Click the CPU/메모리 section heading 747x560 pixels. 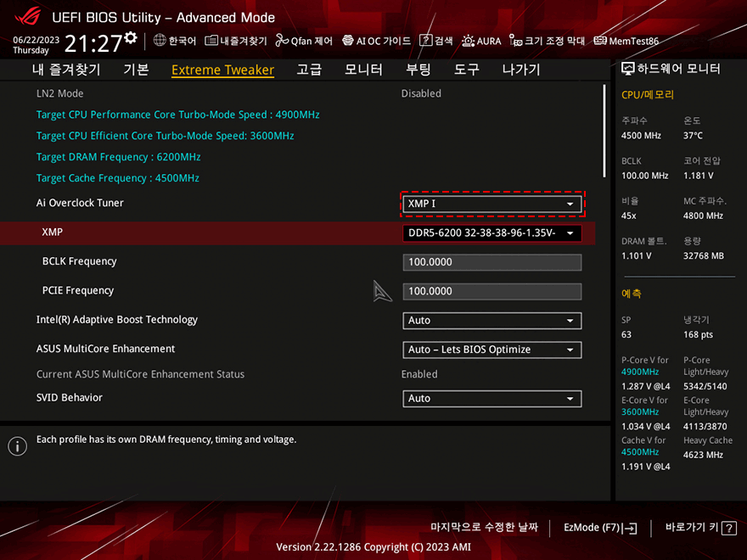648,95
